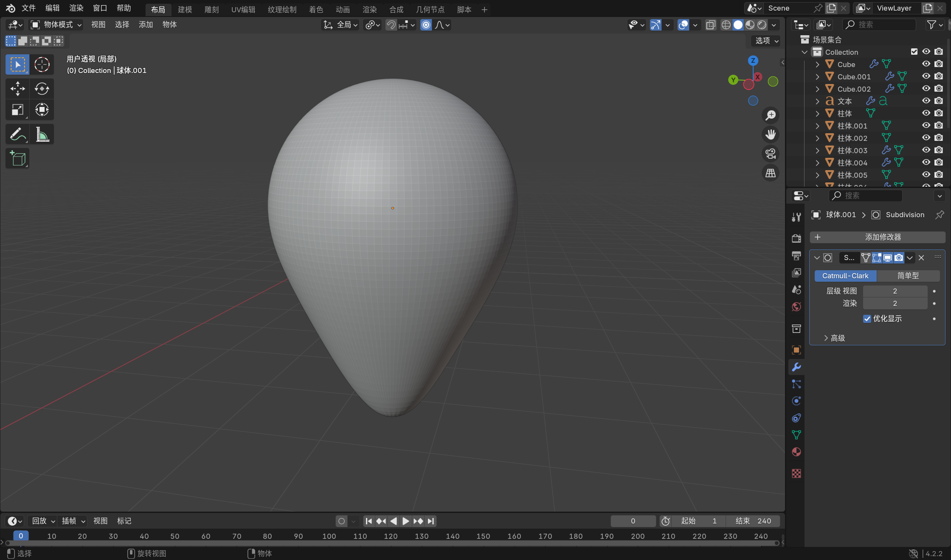The height and width of the screenshot is (560, 951).
Task: Select the Measure tool
Action: click(x=42, y=135)
